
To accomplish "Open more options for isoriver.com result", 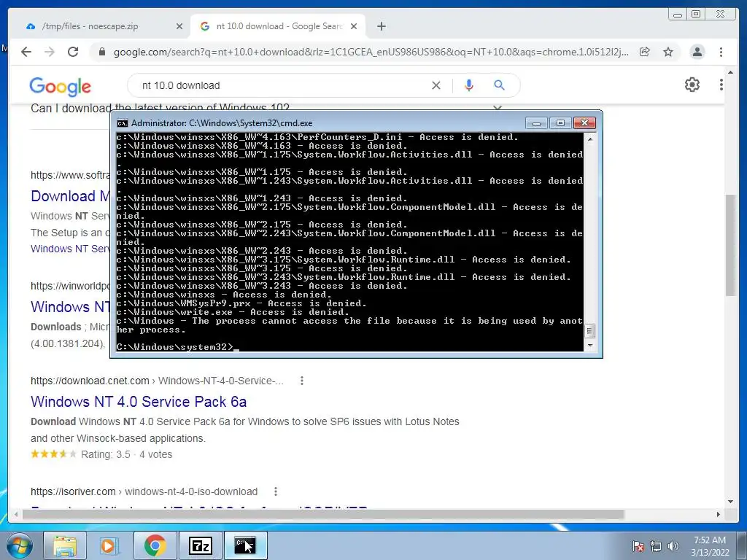I will click(275, 491).
